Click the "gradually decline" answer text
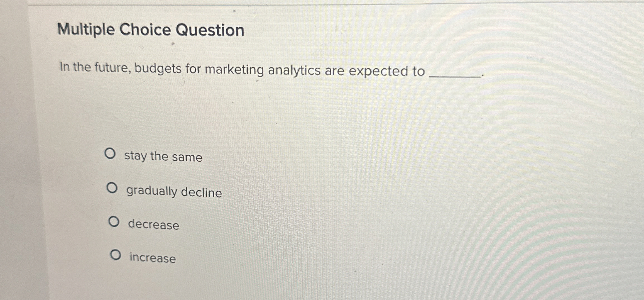 tap(174, 192)
